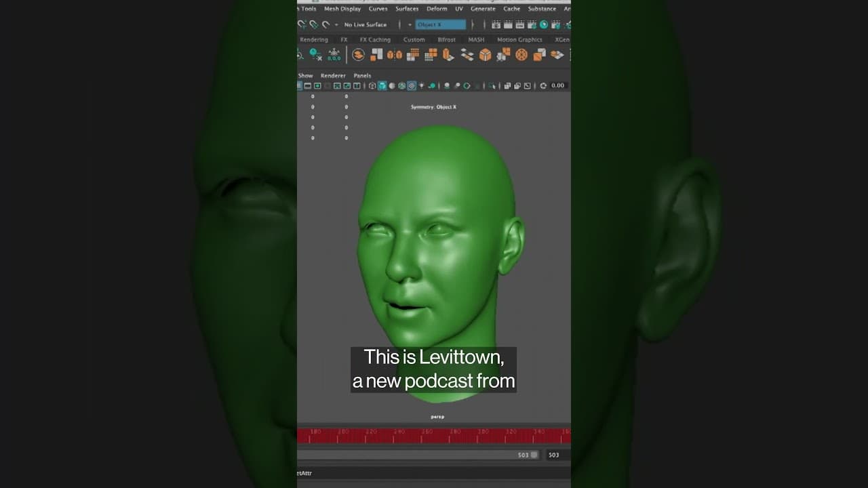
Task: Select the Mirror shelf tool
Action: [x=395, y=55]
